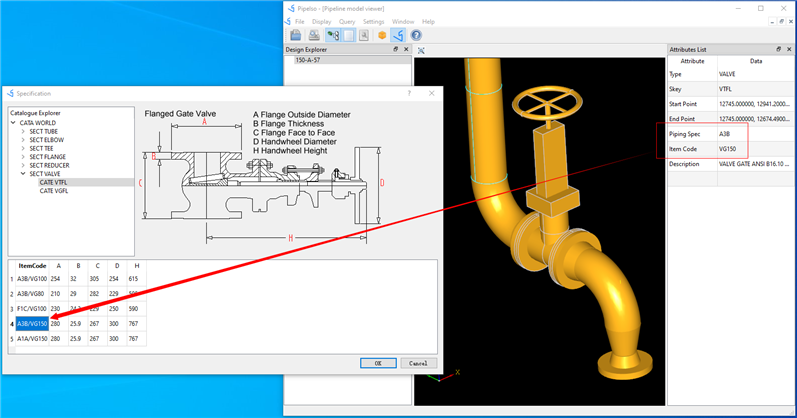Click the Data column header
This screenshot has width=797, height=418.
click(x=756, y=61)
